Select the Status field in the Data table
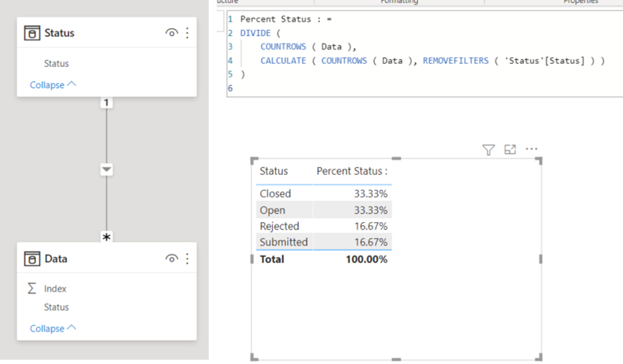 [56, 307]
